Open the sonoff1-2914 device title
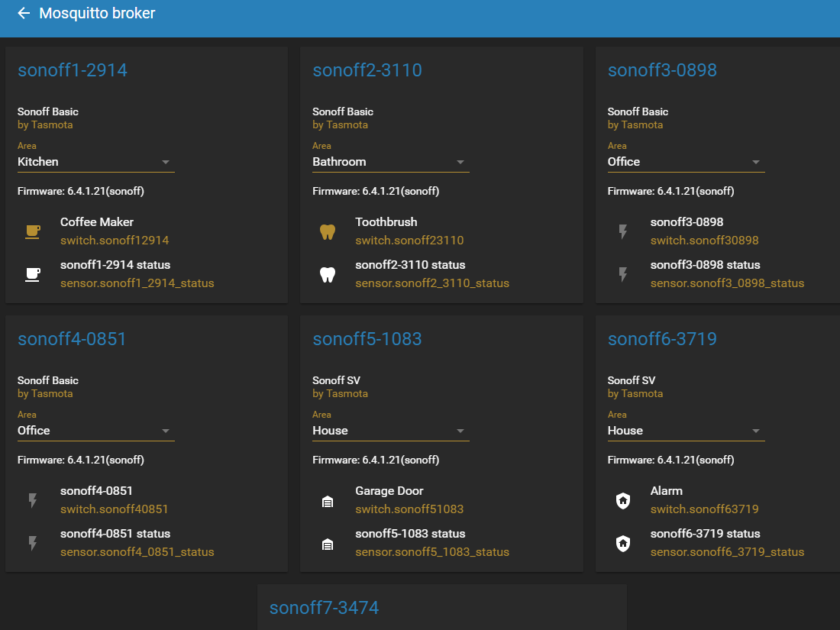This screenshot has height=630, width=840. pyautogui.click(x=73, y=70)
